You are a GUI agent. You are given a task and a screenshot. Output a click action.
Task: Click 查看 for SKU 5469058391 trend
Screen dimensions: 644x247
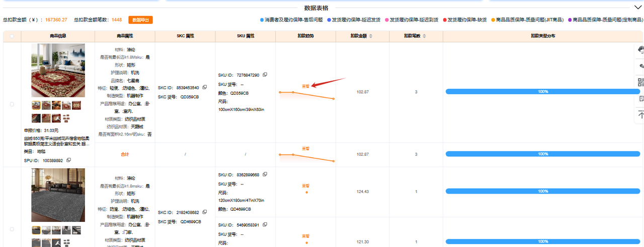click(x=305, y=236)
